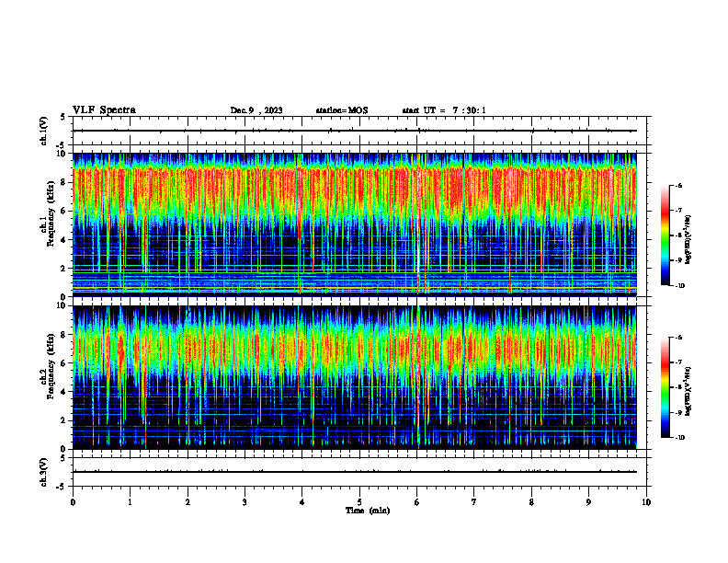Click the ch.2 spectrogram color scale bar

pyautogui.click(x=665, y=387)
